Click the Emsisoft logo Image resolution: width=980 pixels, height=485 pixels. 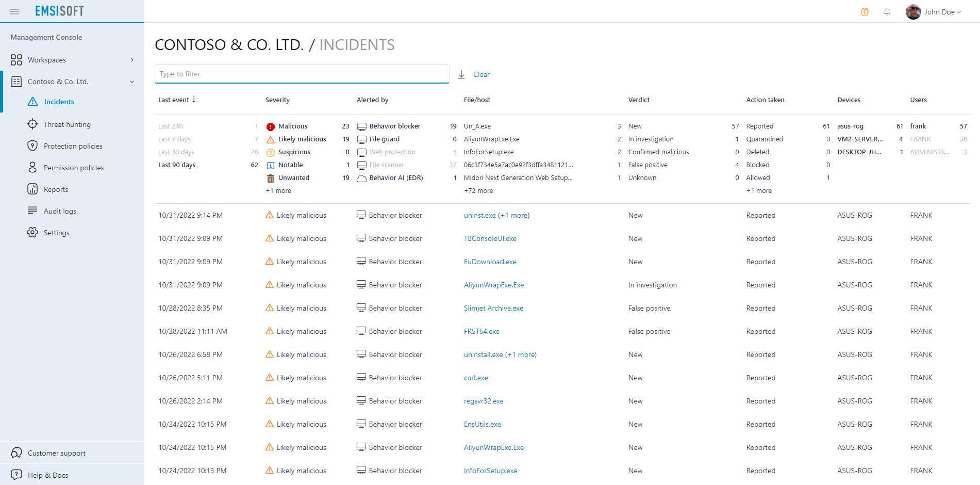[59, 11]
